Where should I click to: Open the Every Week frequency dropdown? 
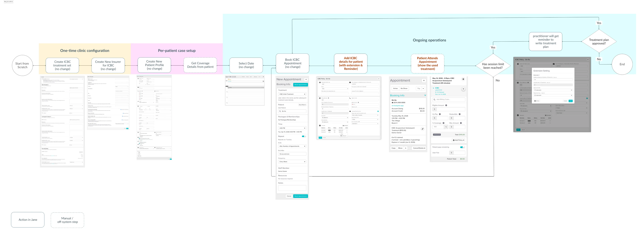point(292,162)
